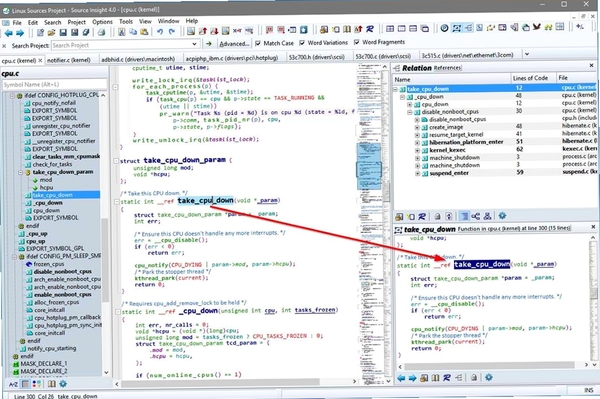The height and width of the screenshot is (399, 600).
Task: Toggle the Word Fragments checkbox
Action: (x=357, y=42)
